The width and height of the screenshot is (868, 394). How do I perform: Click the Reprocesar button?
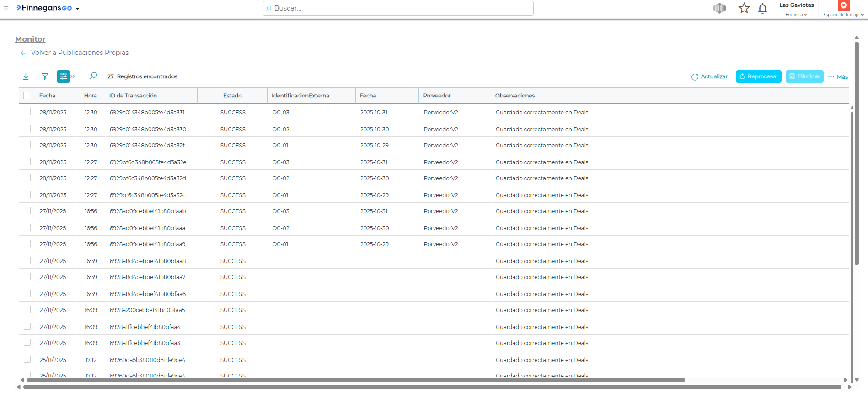pos(758,76)
